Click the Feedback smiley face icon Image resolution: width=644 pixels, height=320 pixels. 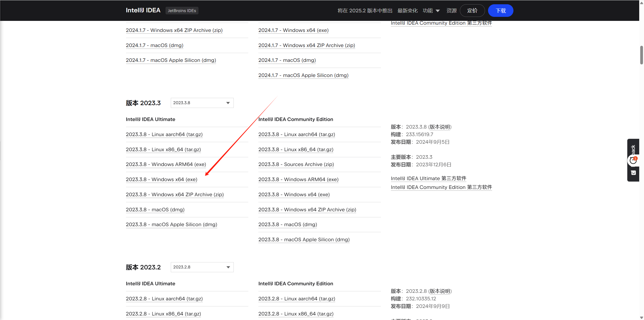click(633, 173)
